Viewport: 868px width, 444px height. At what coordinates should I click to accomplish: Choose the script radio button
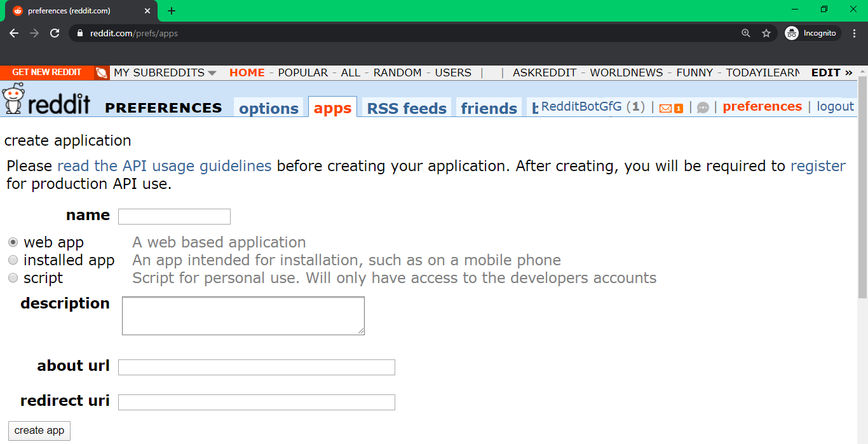[x=13, y=278]
